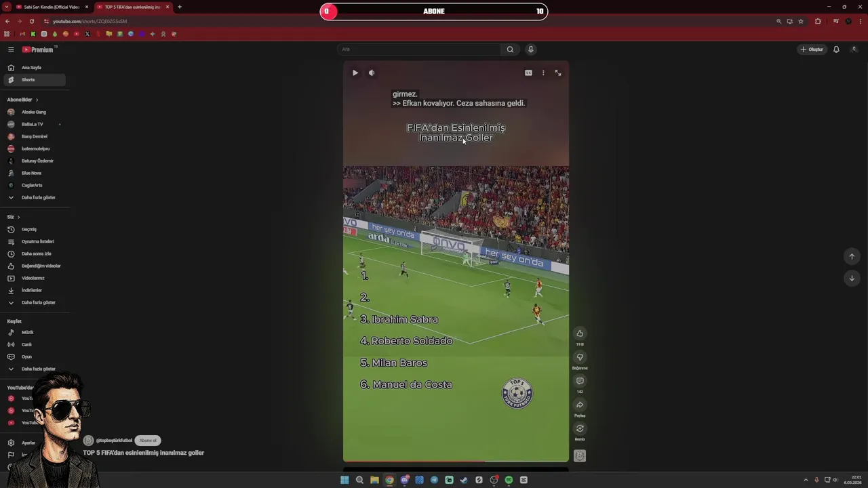Close the TOP 5 FIFA'dan browser tab
Screen dimensions: 868x488
point(167,7)
